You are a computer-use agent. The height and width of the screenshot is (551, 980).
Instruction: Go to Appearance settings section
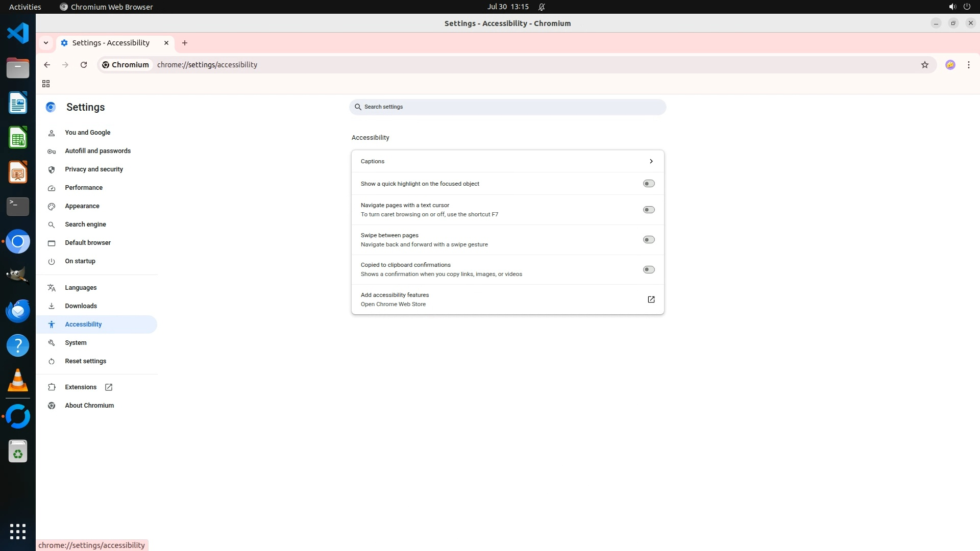pyautogui.click(x=82, y=206)
